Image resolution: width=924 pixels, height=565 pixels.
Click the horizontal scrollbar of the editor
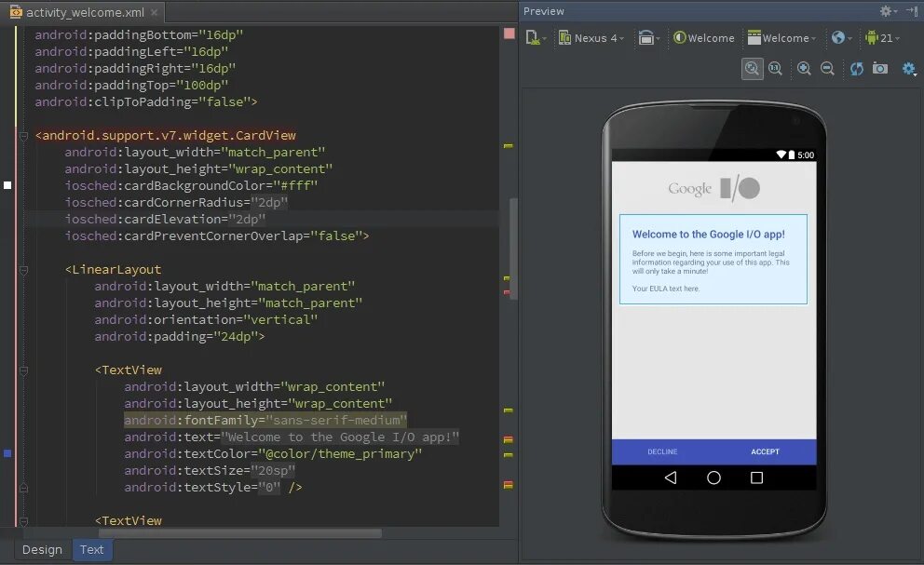click(239, 533)
